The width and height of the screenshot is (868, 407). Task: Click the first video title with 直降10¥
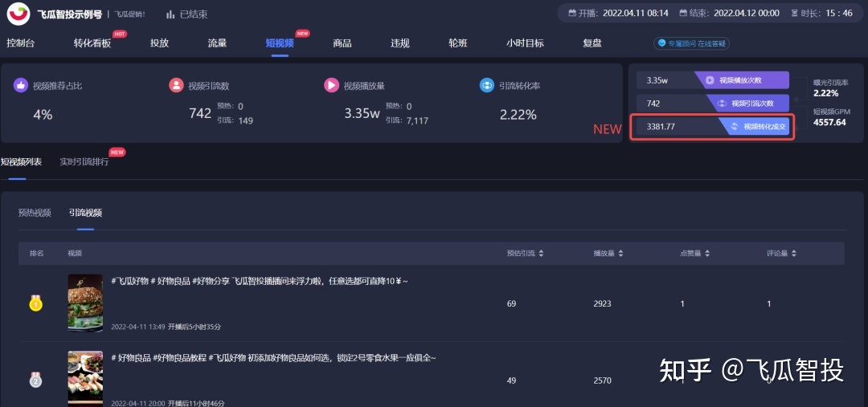click(x=260, y=282)
